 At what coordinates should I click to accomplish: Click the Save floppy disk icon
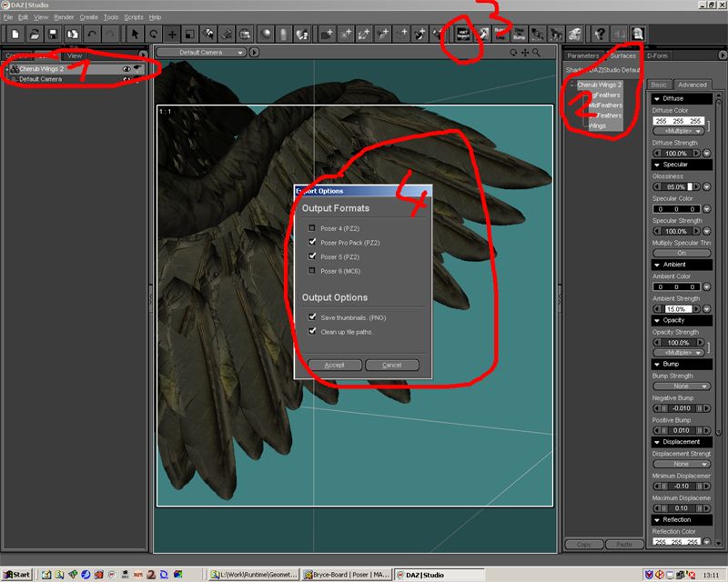click(54, 34)
